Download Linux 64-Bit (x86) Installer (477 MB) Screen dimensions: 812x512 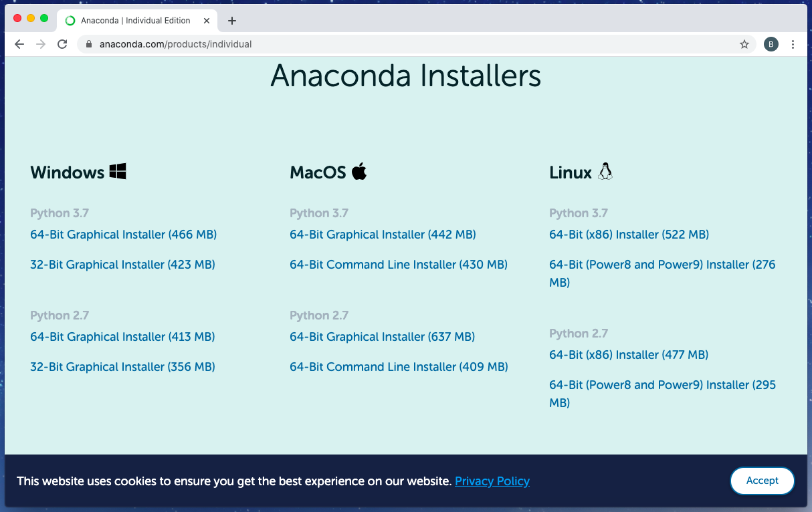[629, 355]
